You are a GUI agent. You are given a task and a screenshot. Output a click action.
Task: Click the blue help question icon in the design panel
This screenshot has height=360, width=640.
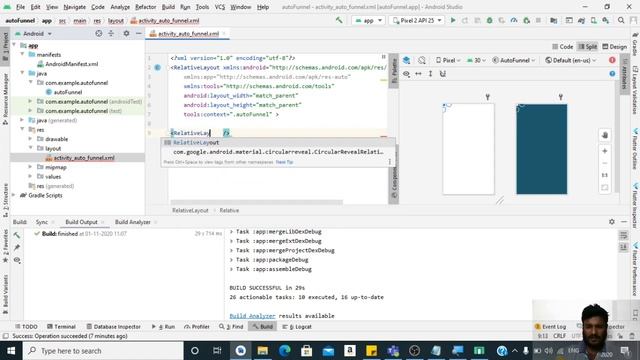tap(612, 74)
